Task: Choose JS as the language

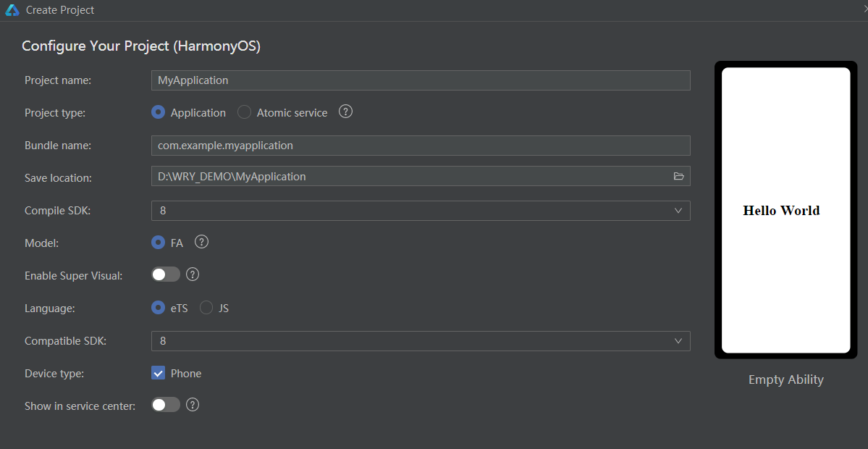Action: (x=206, y=308)
